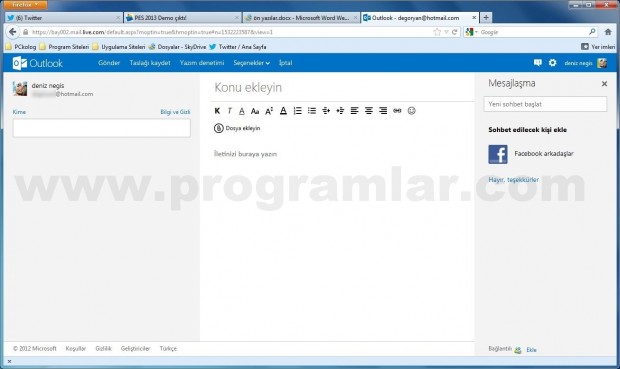Switch to the Microsoft Word Web tab
The width and height of the screenshot is (620, 369).
coord(301,18)
